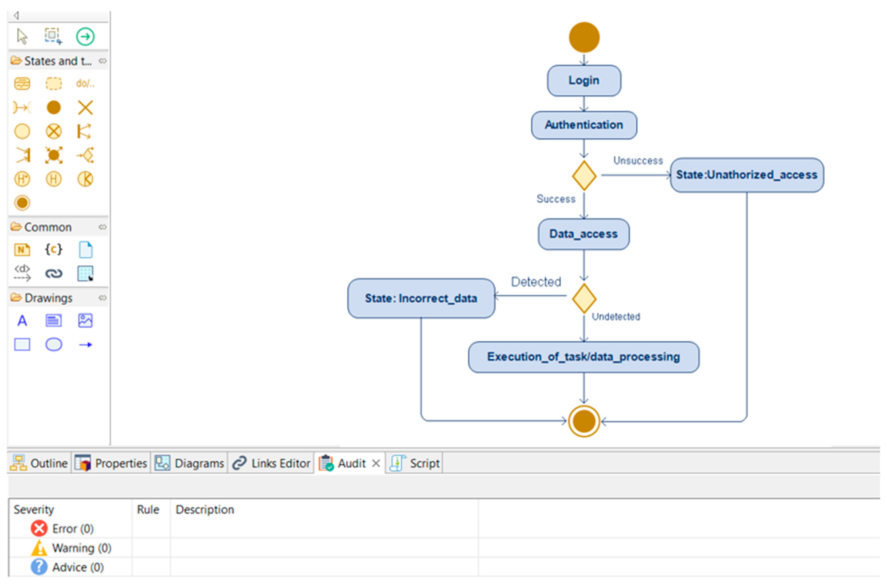Close the Audit tab
The width and height of the screenshot is (887, 588).
(376, 463)
